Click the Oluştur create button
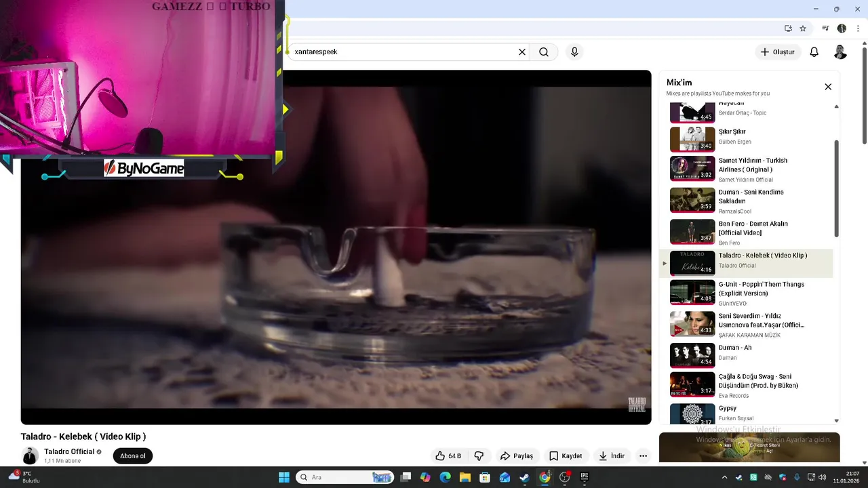 tap(777, 52)
